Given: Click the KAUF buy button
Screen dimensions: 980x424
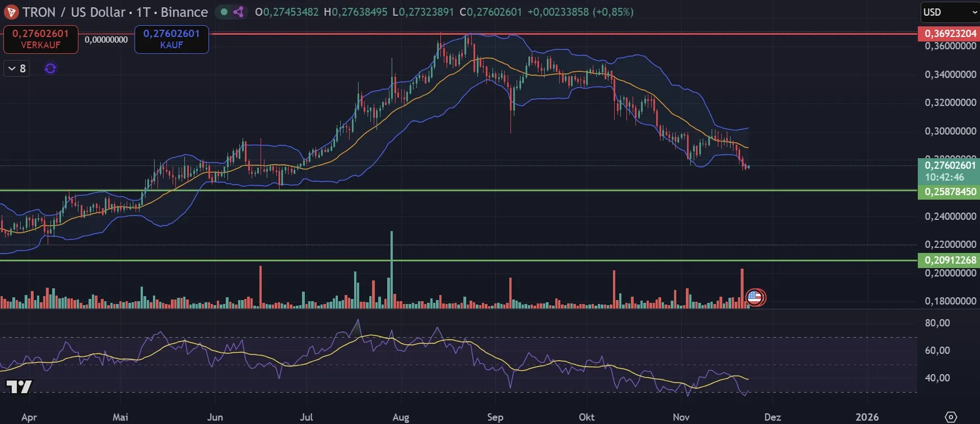Looking at the screenshot, I should coord(171,39).
